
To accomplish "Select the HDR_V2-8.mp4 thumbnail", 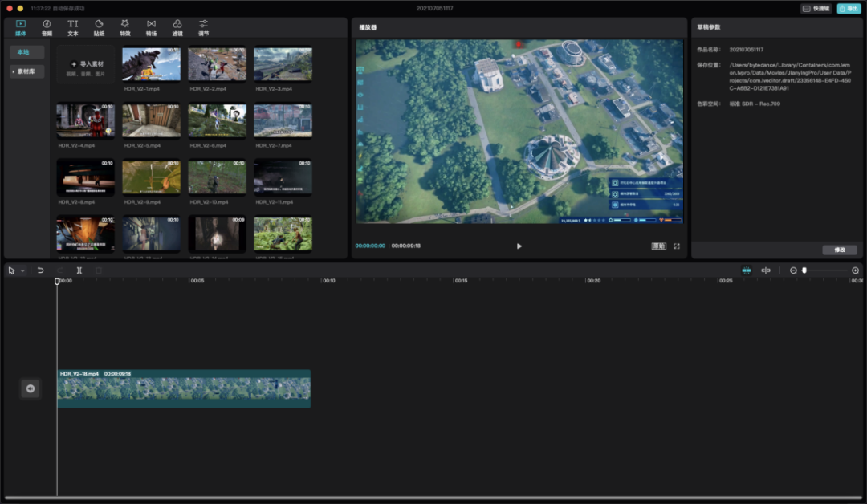I will click(x=86, y=177).
